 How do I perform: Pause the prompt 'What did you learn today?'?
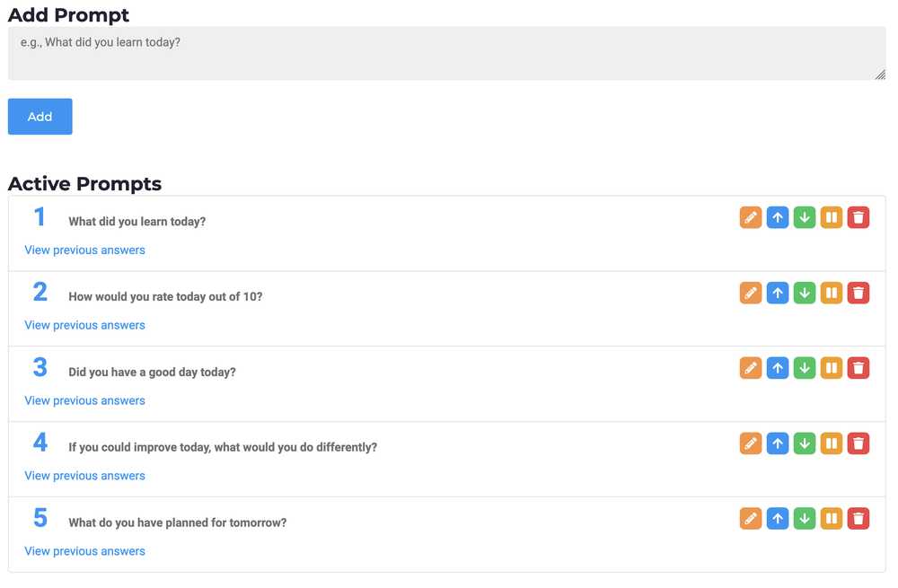click(832, 217)
